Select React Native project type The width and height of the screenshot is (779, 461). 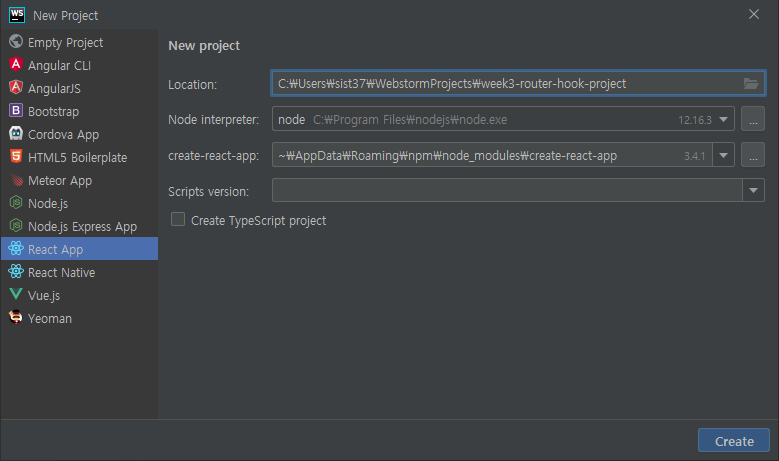coord(79,272)
